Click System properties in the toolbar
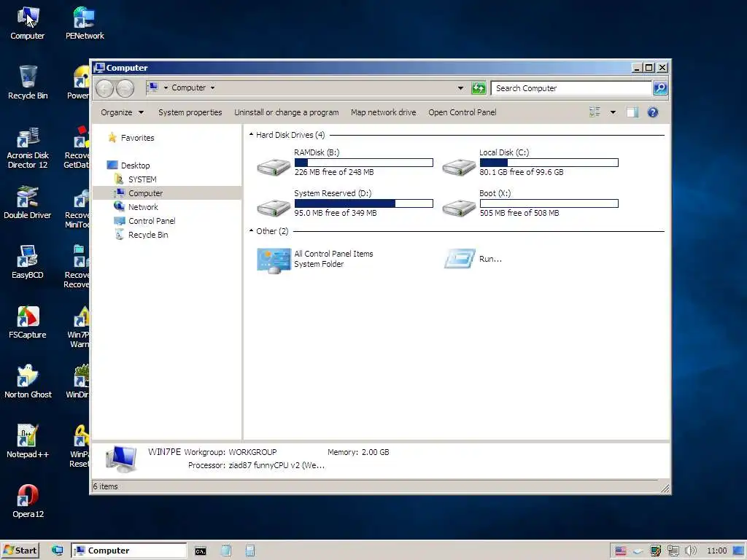The image size is (747, 560). [x=190, y=112]
